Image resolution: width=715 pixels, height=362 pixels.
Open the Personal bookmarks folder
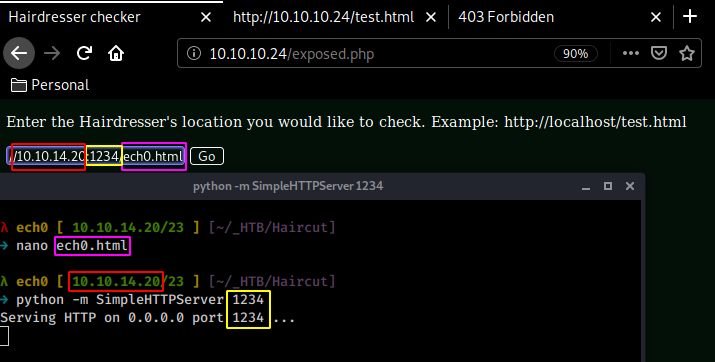tap(50, 85)
